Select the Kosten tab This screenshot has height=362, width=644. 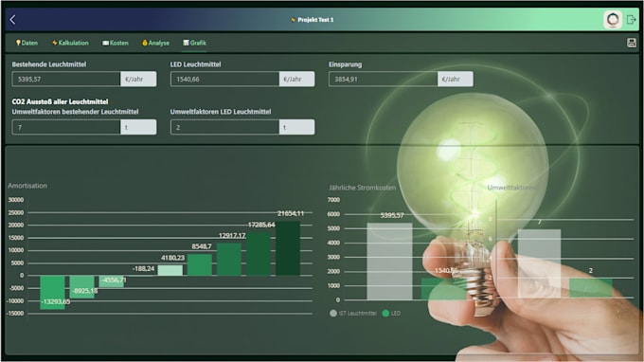pos(116,43)
